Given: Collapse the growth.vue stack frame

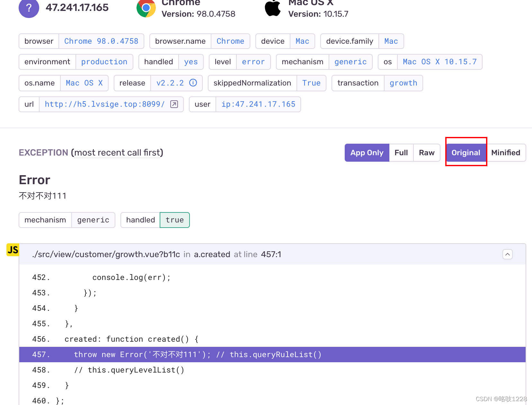Looking at the screenshot, I should coord(507,254).
